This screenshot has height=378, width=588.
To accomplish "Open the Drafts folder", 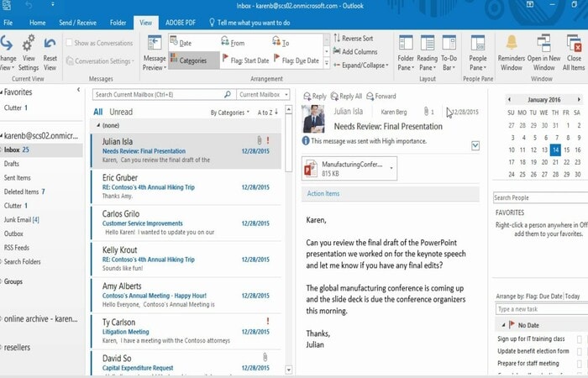I will (x=11, y=164).
